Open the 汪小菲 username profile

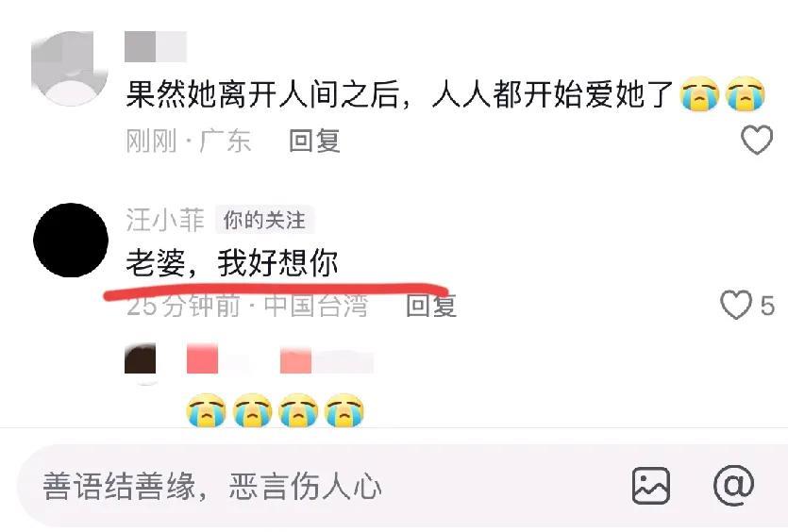tap(165, 220)
